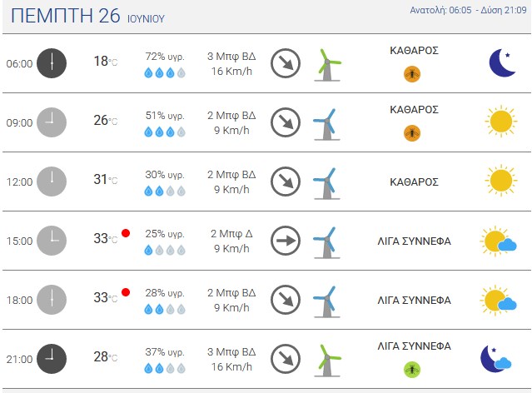Click the ΠΕΜΠΤΗ 26 ΙΟΥΝΙΟΥ heading
Screen dimensions: 532x393
[x=88, y=16]
